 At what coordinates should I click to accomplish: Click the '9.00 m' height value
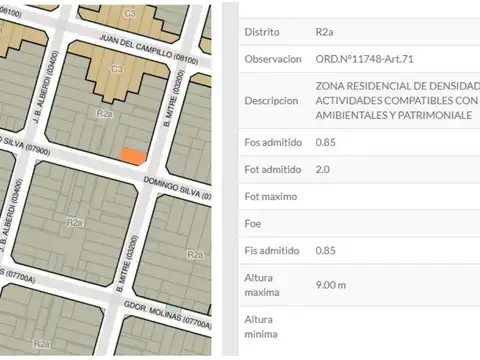[x=331, y=285]
